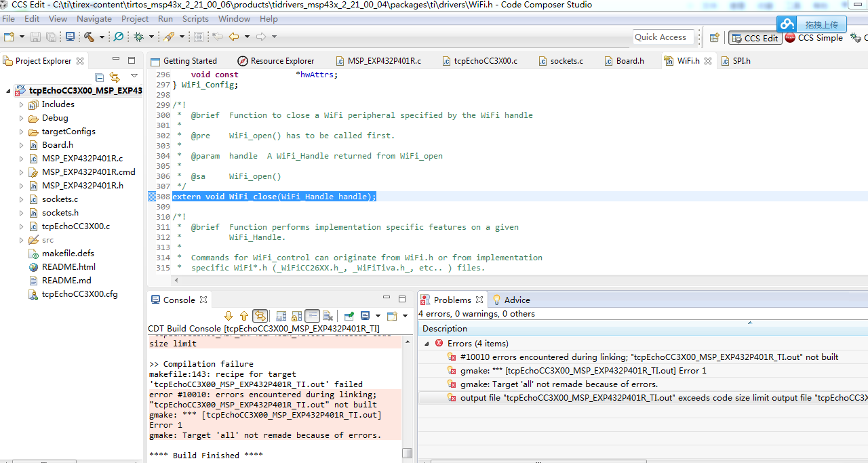The width and height of the screenshot is (868, 463).
Task: Click the Debug bug icon
Action: pos(138,37)
